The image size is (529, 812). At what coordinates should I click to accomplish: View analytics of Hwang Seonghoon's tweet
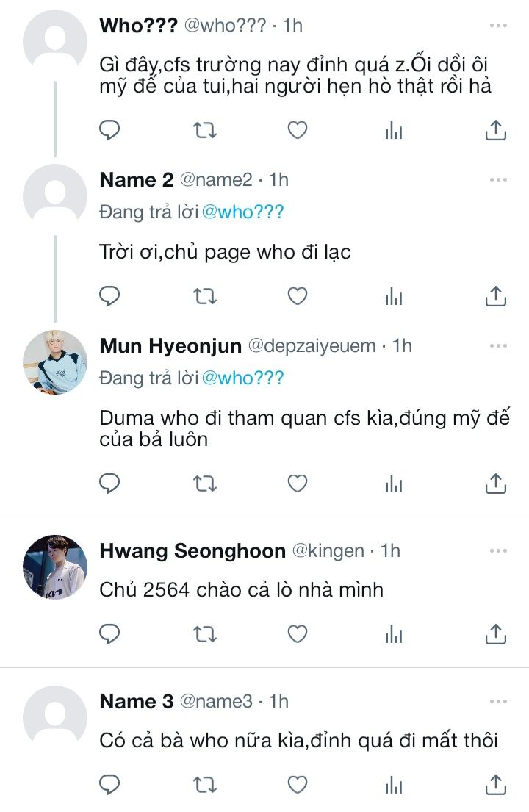(394, 633)
